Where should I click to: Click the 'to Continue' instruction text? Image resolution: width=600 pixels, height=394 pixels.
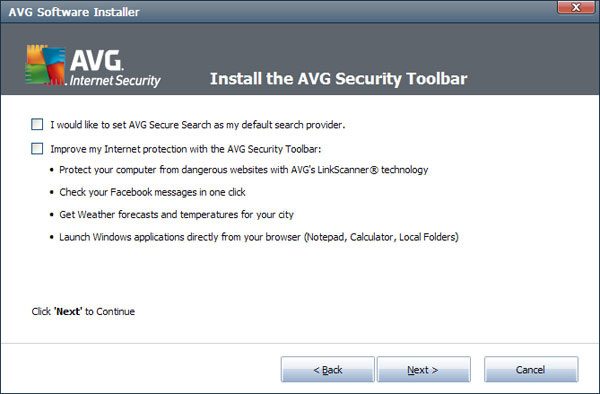pyautogui.click(x=110, y=311)
